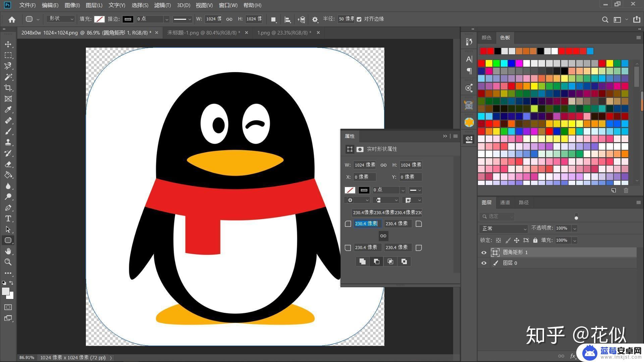Toggle lock all for layer

pyautogui.click(x=535, y=240)
